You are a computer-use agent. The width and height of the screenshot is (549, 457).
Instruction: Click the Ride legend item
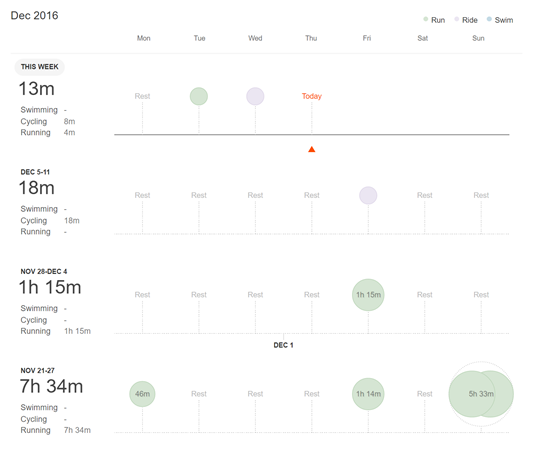[x=466, y=20]
